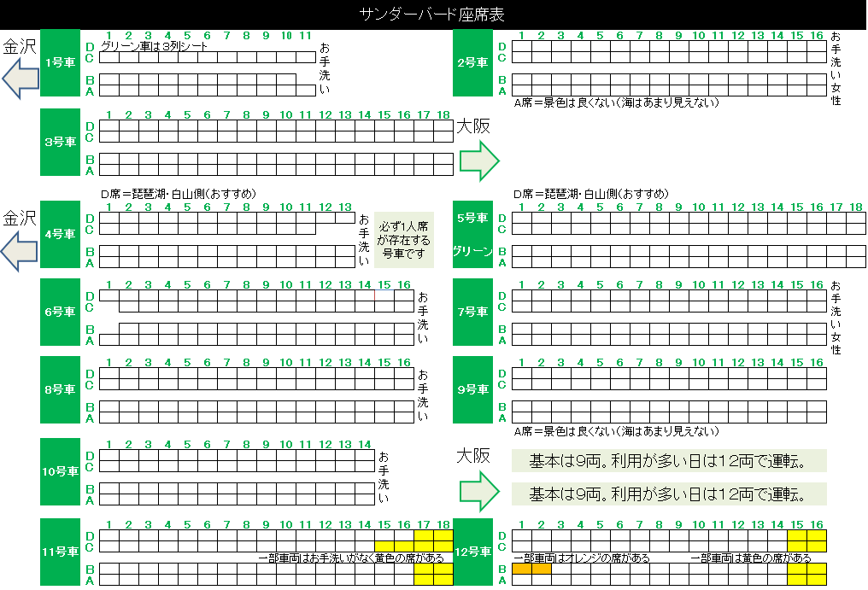Click the left arrow beside 4号車
This screenshot has height=590, width=868.
coord(20,251)
